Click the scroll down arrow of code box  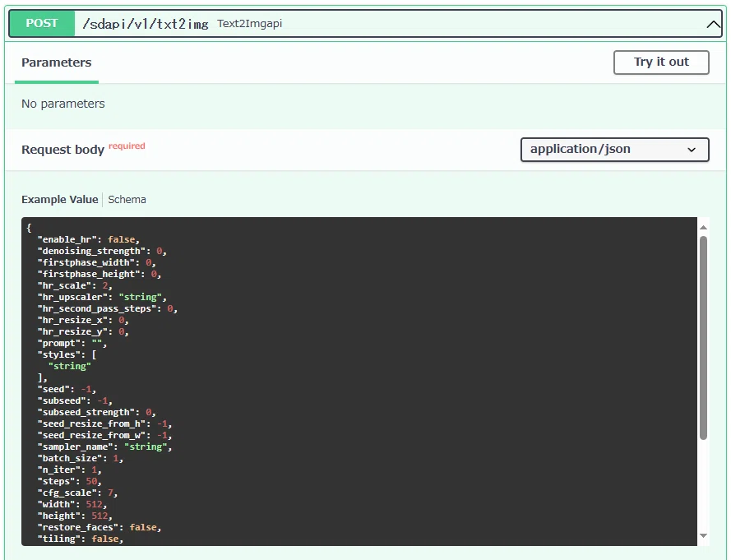point(703,536)
